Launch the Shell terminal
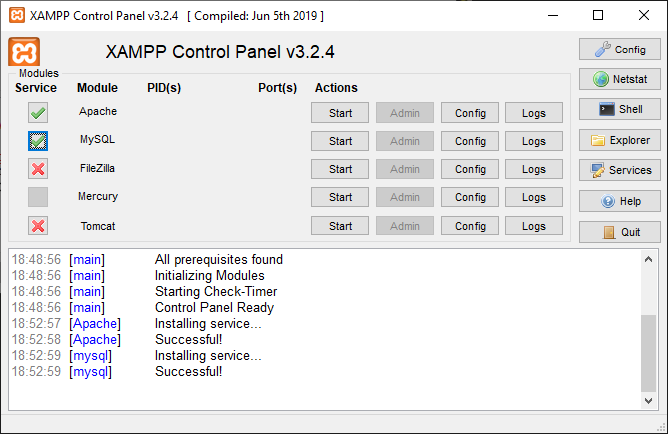 click(619, 109)
